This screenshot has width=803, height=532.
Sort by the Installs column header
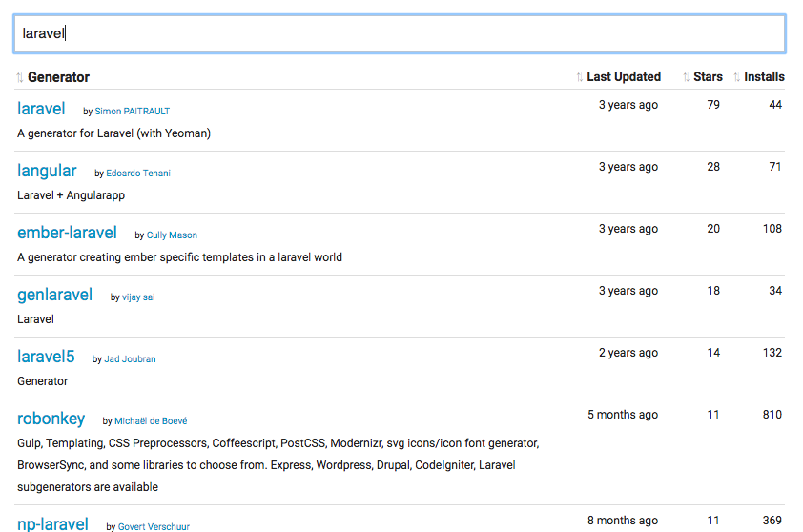[764, 77]
